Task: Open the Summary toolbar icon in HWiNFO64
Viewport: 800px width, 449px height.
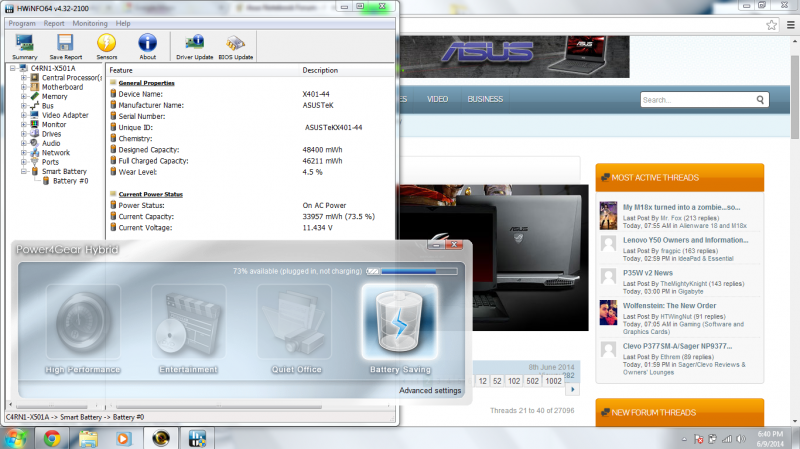Action: pyautogui.click(x=24, y=46)
